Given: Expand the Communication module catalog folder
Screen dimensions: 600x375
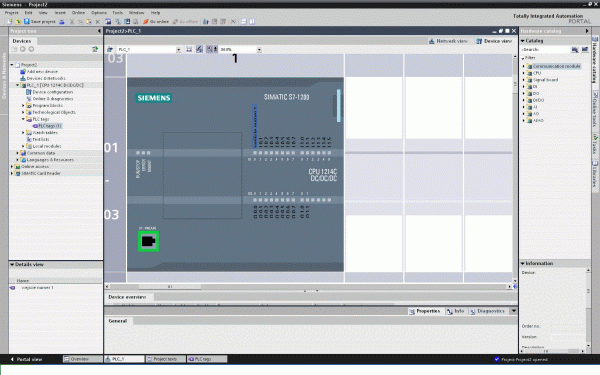Looking at the screenshot, I should [524, 66].
